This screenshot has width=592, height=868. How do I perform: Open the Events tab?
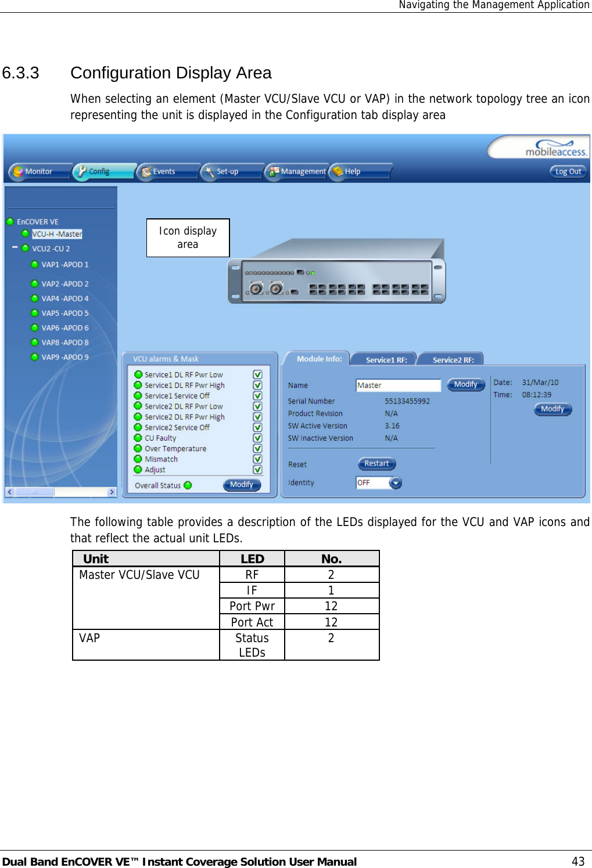click(167, 172)
